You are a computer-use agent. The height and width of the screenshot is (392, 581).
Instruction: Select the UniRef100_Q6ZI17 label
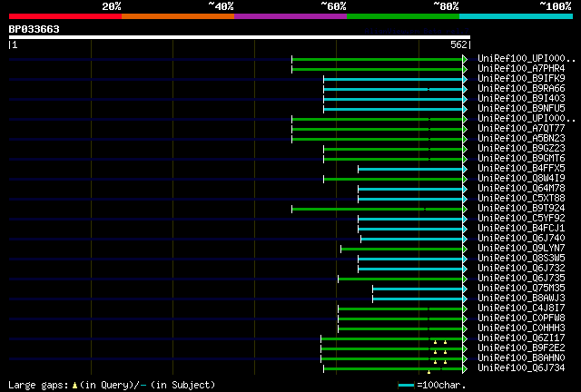coord(521,338)
